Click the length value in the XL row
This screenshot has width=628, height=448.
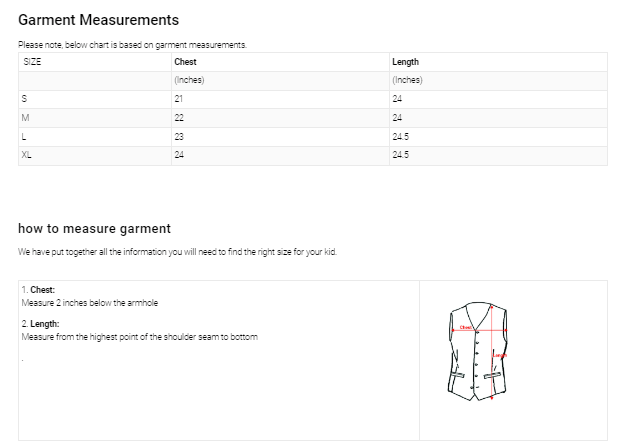point(400,155)
